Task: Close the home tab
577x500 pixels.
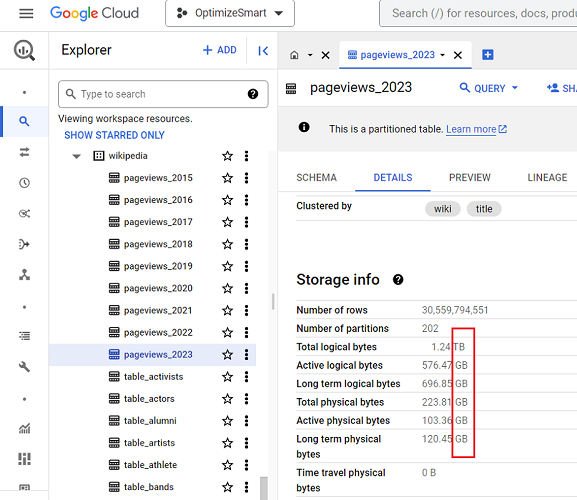Action: coord(326,55)
